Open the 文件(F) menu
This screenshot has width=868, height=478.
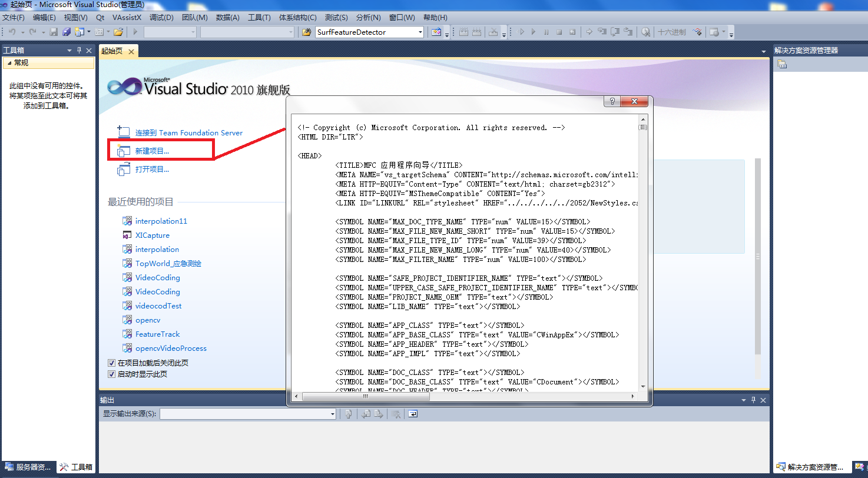(14, 18)
